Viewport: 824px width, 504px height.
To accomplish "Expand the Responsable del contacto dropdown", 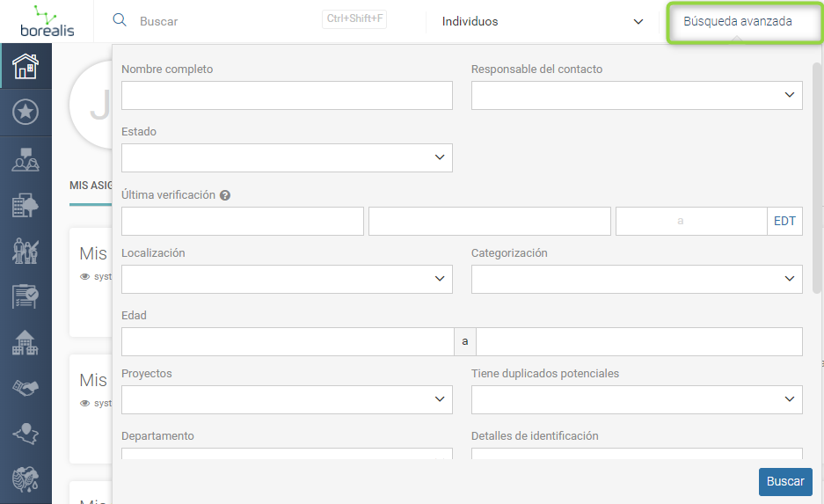I will pyautogui.click(x=637, y=95).
